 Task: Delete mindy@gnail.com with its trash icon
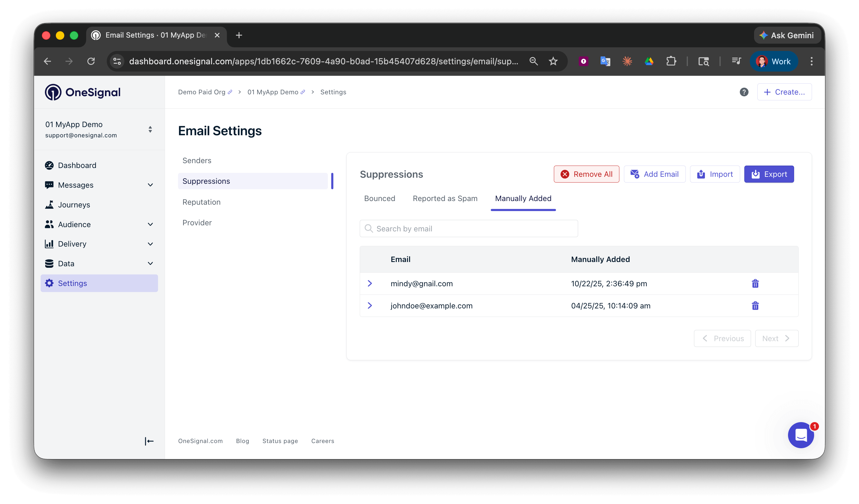755,283
